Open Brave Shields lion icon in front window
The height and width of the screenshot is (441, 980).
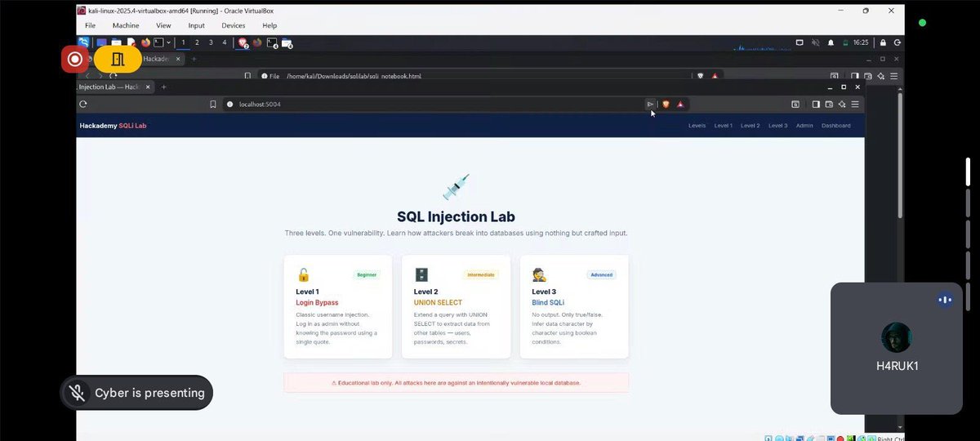(x=666, y=104)
